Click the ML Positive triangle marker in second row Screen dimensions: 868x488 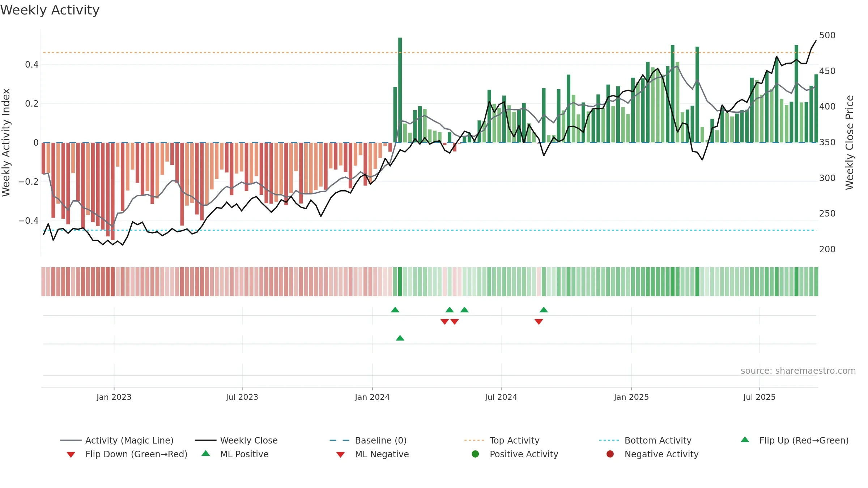click(400, 338)
